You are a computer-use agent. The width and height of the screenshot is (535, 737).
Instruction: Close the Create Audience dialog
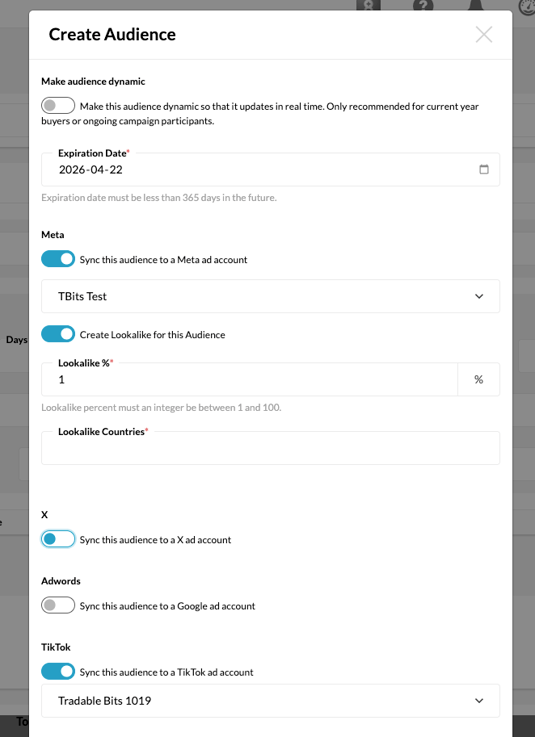[x=484, y=34]
